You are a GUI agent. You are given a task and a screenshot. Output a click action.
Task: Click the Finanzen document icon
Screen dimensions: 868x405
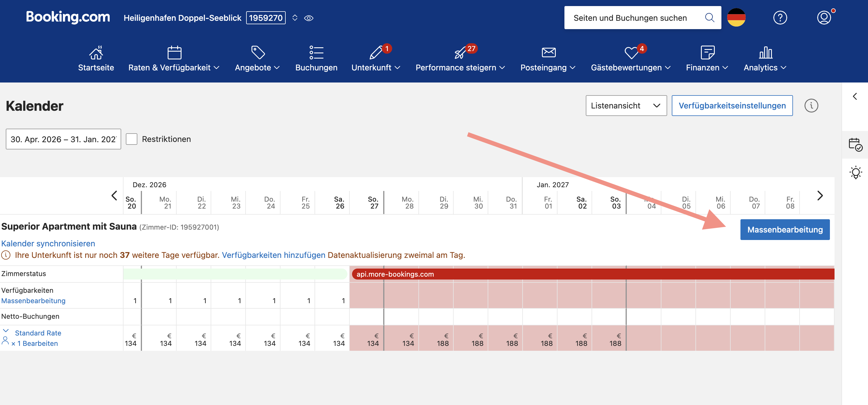point(707,52)
